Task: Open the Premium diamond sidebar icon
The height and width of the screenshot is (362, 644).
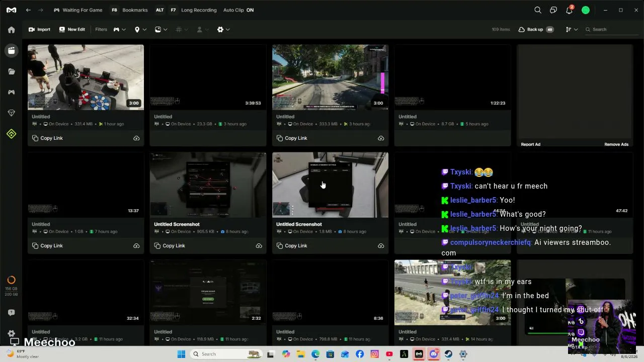Action: [11, 113]
